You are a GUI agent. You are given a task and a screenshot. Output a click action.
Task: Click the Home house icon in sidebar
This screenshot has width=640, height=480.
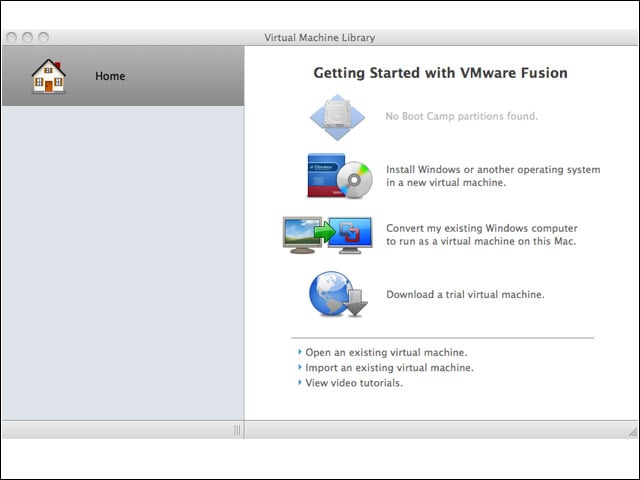[x=47, y=76]
